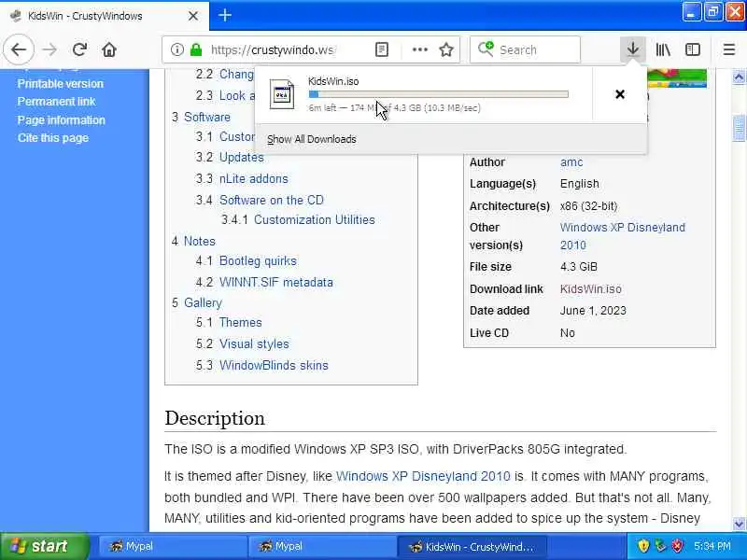Toggle the Downloads arrow toolbar button

(633, 49)
